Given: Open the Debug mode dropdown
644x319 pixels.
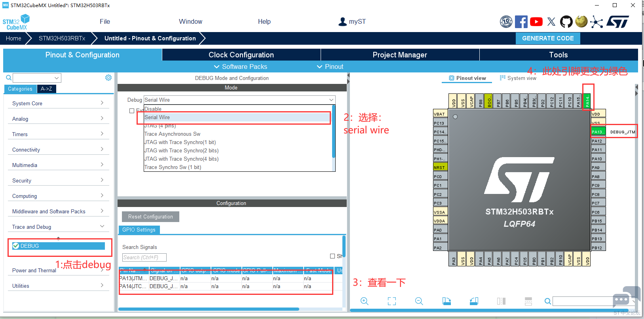Looking at the screenshot, I should 239,100.
